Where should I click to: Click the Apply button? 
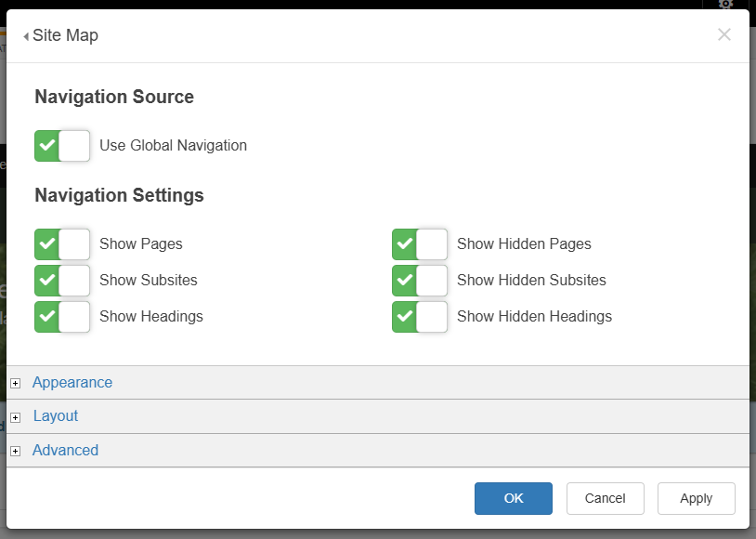697,498
